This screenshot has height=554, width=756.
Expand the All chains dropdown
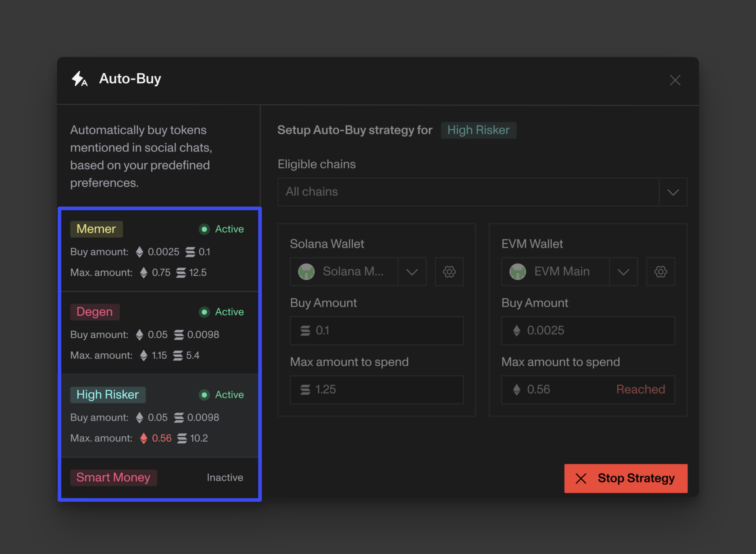(x=673, y=192)
